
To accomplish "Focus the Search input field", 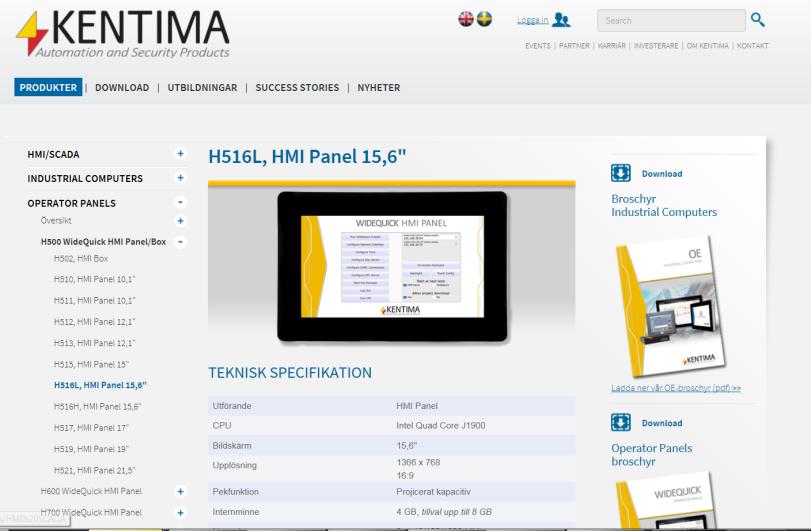I will [671, 21].
